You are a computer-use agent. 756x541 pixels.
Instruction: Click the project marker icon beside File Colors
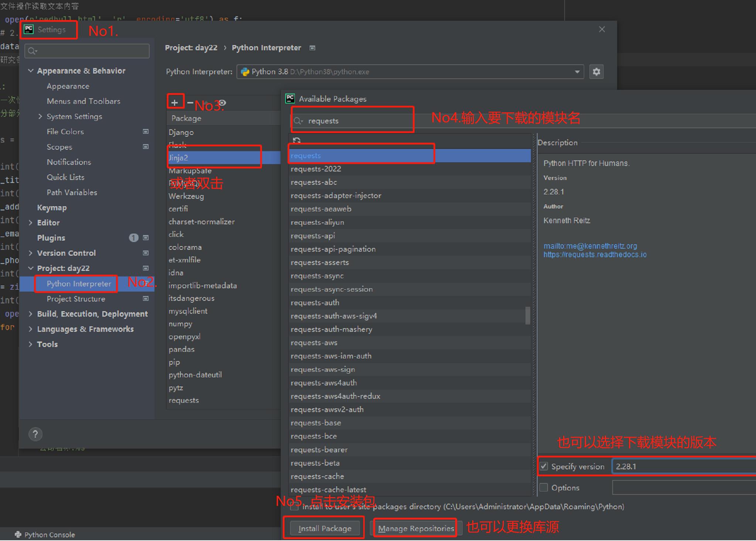point(146,132)
